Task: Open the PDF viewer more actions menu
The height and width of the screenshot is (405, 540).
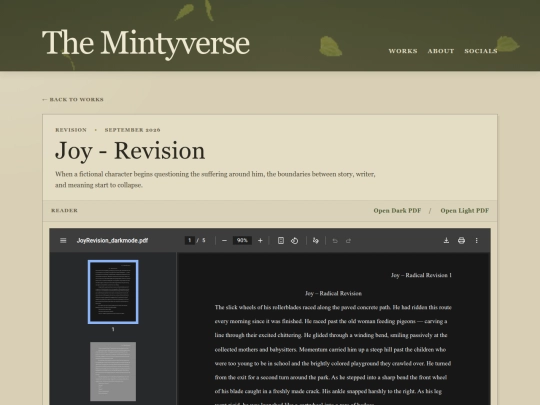Action: [x=477, y=240]
